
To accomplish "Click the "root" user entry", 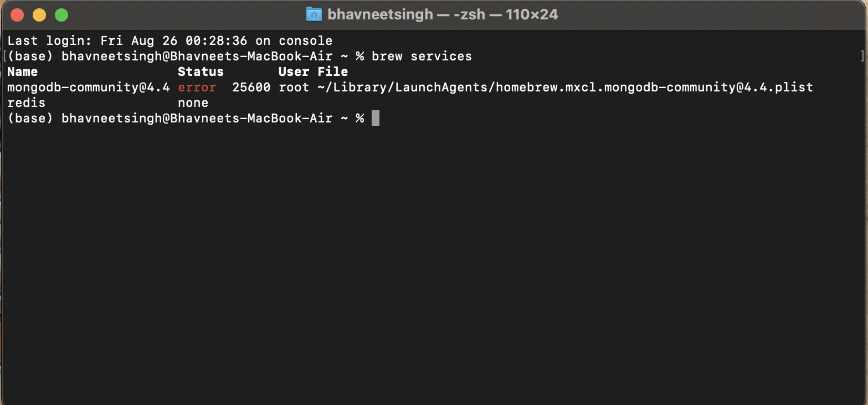I will [x=294, y=87].
